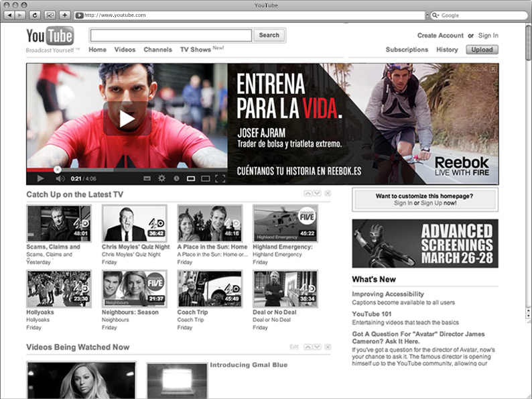The image size is (532, 399).
Task: Open the Chris Moyles' Quiz Night thumbnail
Action: click(135, 223)
